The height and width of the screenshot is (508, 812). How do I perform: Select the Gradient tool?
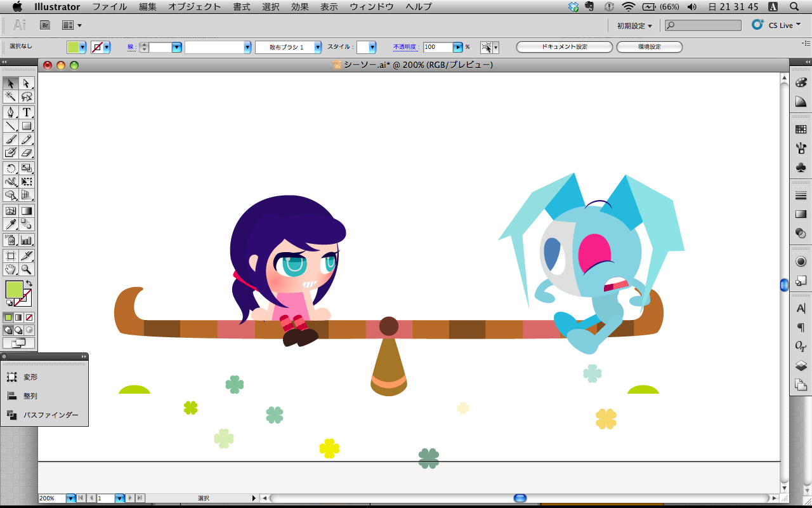click(x=27, y=211)
